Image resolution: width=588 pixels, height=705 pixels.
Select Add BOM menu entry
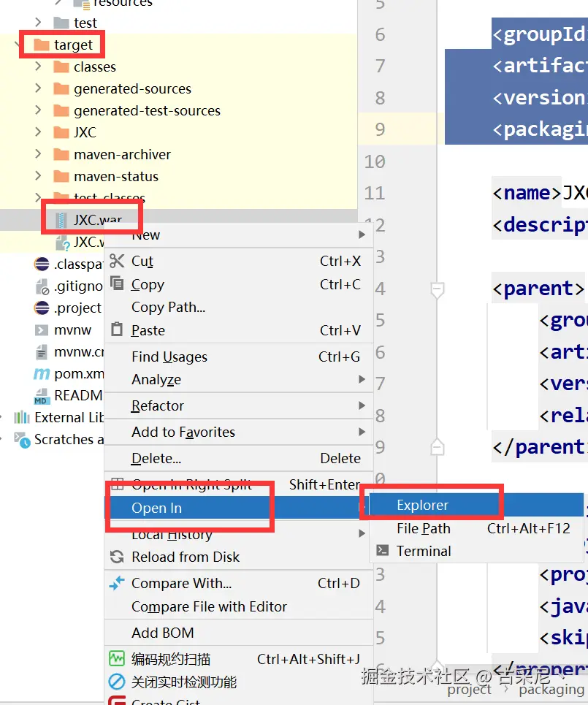click(x=239, y=633)
